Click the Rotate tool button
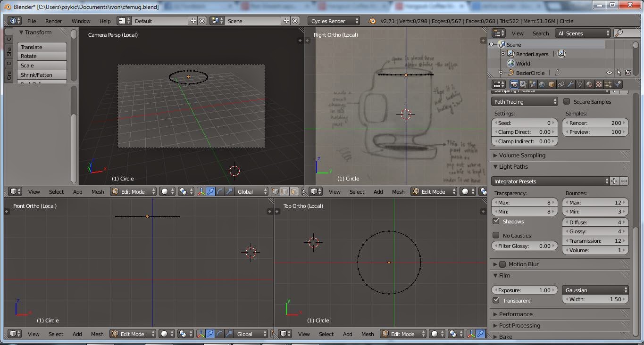The image size is (644, 345). click(42, 56)
